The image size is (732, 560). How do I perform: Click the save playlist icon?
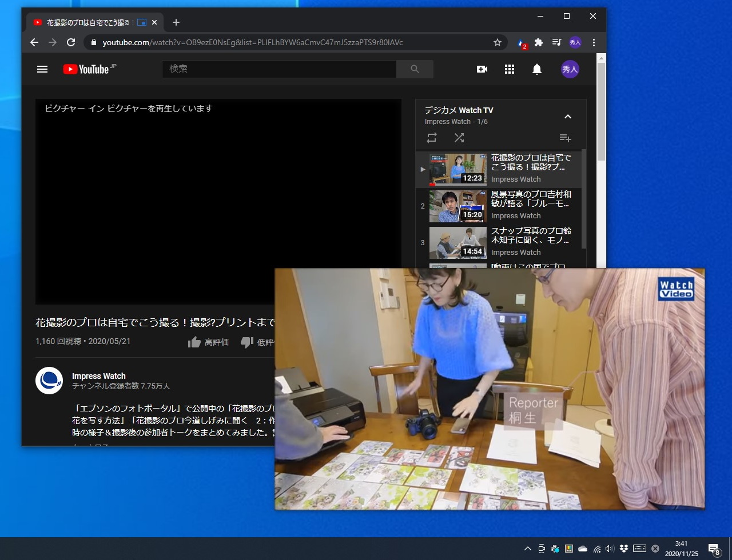(565, 138)
